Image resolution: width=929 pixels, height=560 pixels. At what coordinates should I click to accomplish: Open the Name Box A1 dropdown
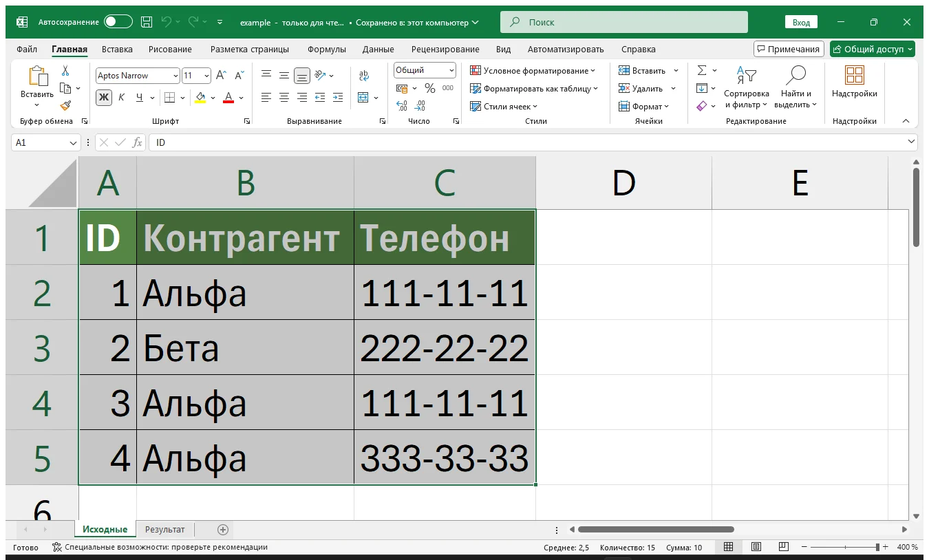(74, 142)
